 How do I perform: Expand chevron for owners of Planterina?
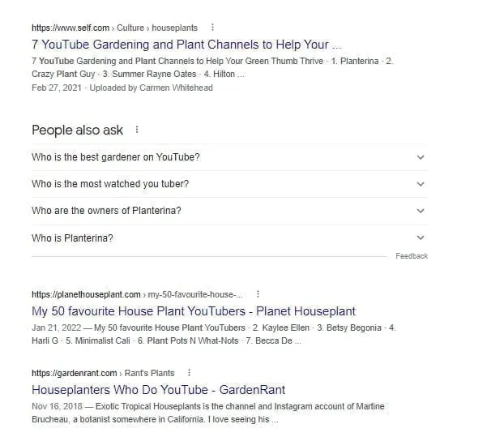pyautogui.click(x=420, y=211)
